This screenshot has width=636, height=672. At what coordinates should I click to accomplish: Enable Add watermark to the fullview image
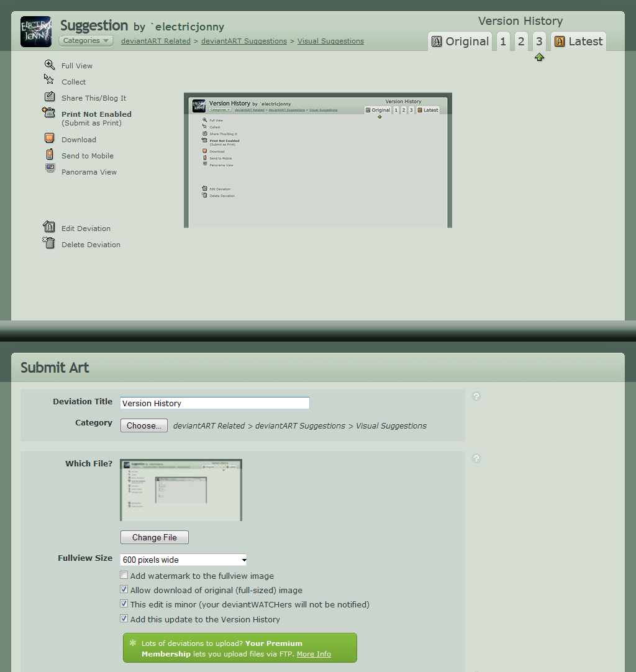[124, 575]
